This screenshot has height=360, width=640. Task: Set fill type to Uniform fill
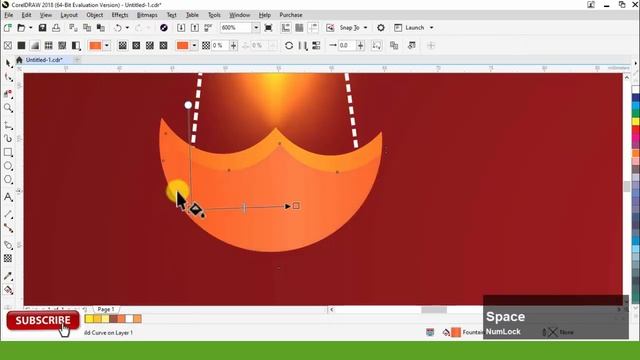tap(21, 45)
